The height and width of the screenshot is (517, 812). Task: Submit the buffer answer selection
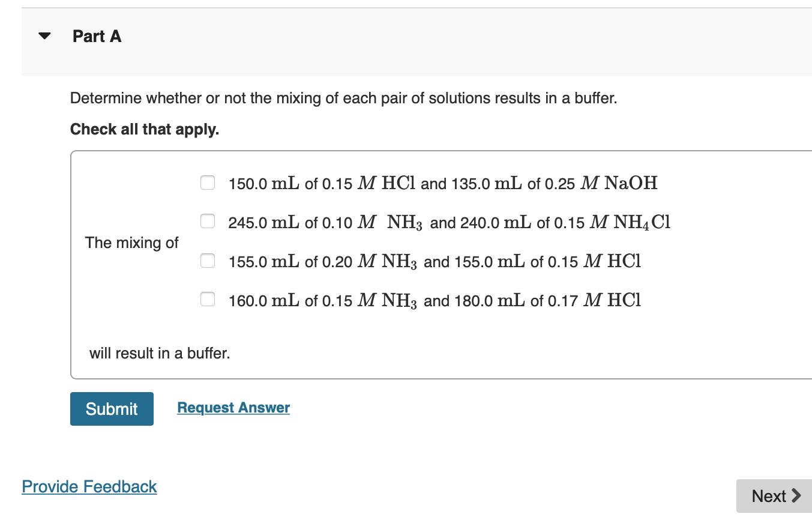(112, 409)
